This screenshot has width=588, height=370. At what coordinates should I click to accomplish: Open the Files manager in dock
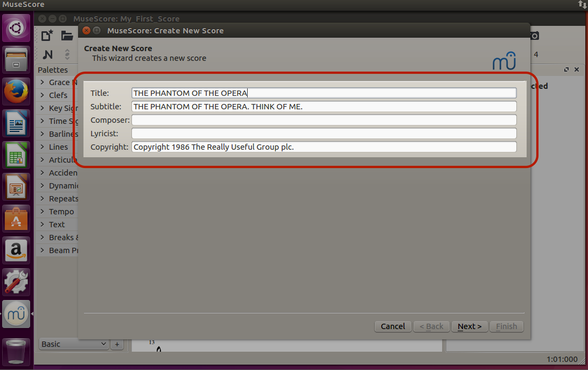pyautogui.click(x=16, y=60)
